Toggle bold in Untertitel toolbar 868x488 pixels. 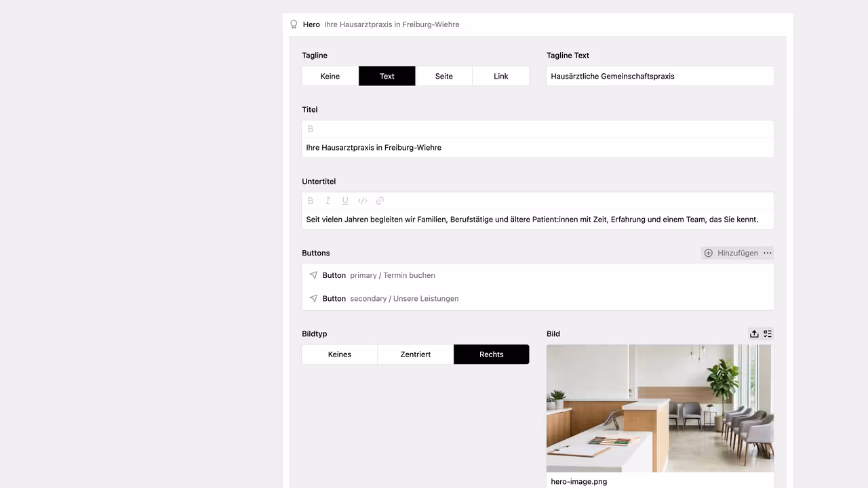311,201
